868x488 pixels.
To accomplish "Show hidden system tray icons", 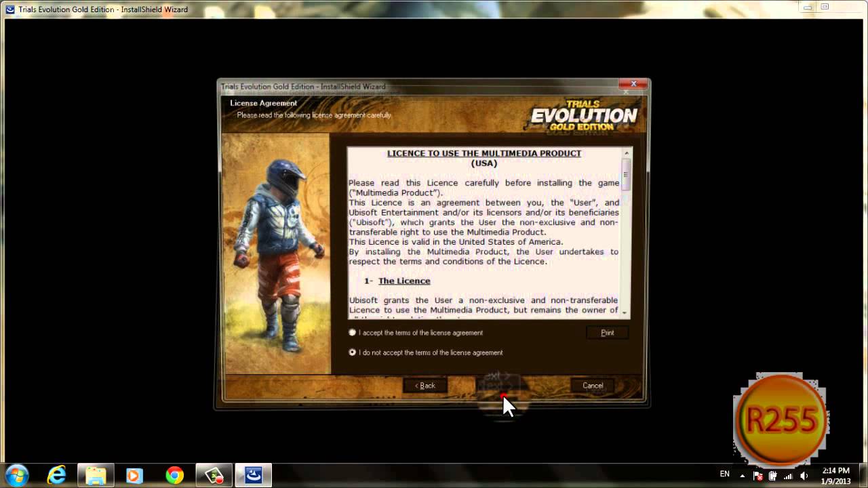I will click(x=743, y=475).
